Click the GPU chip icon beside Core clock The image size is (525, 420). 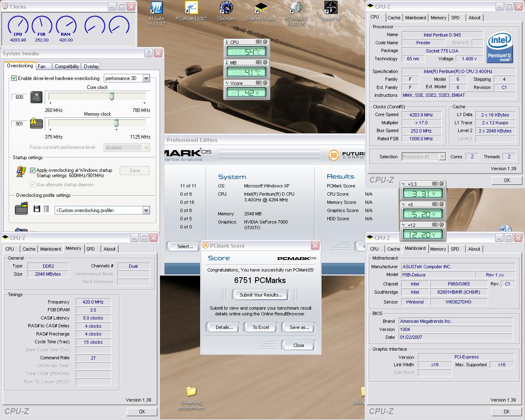[x=37, y=98]
